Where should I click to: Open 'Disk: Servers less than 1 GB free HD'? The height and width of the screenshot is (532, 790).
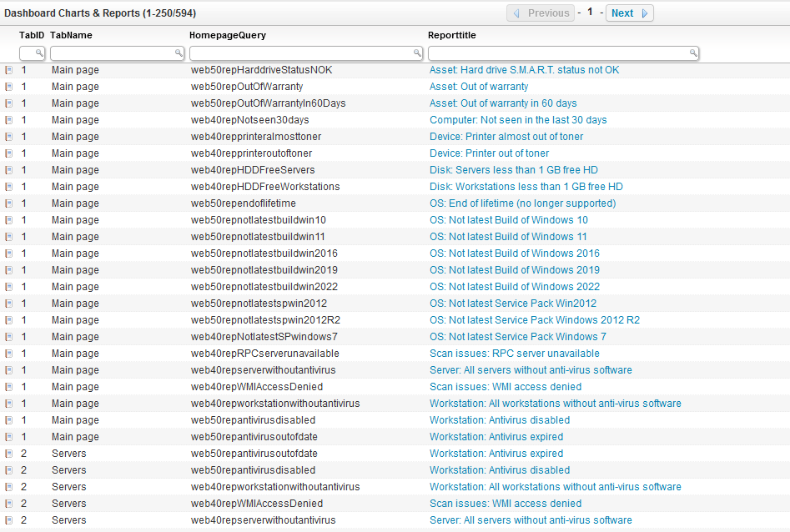pos(513,170)
